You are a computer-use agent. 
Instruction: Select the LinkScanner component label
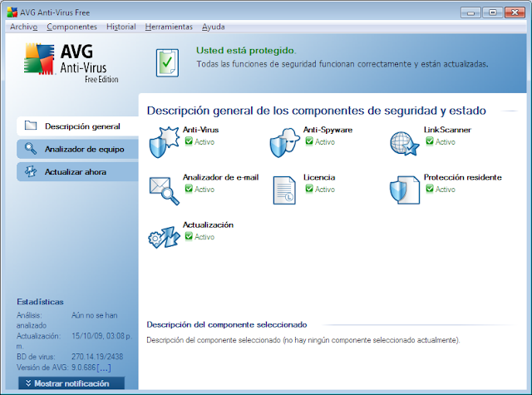coord(447,130)
